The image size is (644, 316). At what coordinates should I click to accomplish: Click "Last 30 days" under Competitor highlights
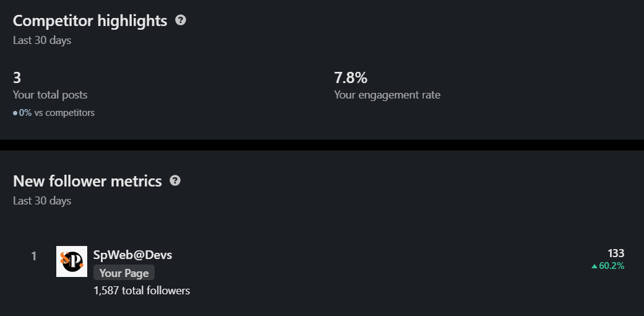click(42, 40)
